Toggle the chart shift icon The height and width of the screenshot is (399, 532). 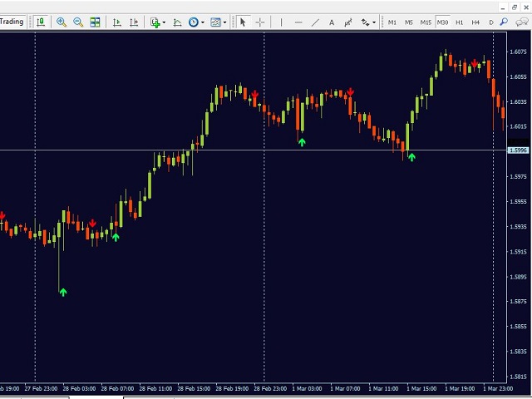click(x=133, y=22)
